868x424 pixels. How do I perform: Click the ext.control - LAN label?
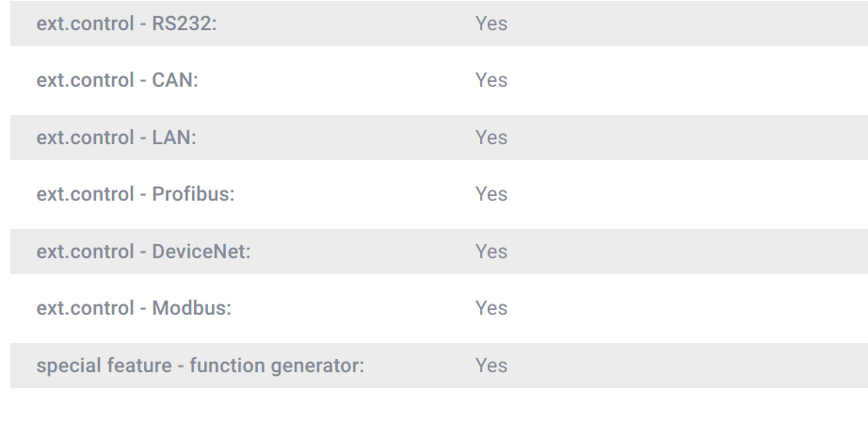pos(116,138)
